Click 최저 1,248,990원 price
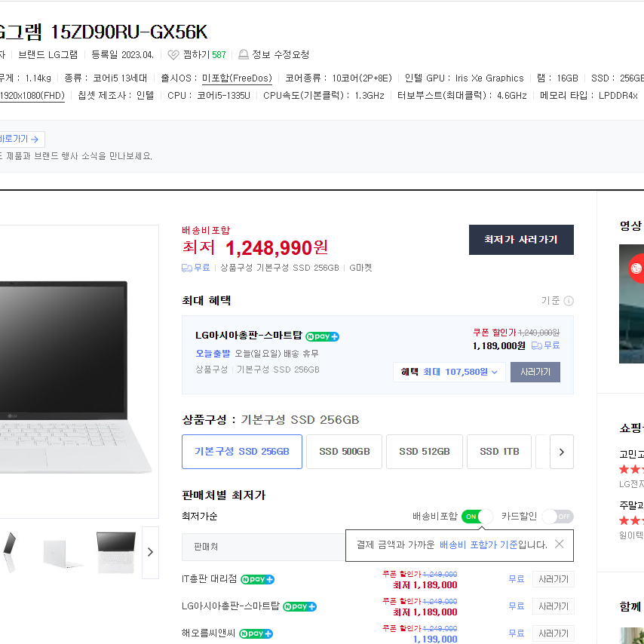Viewport: 644px width, 644px height. (255, 247)
